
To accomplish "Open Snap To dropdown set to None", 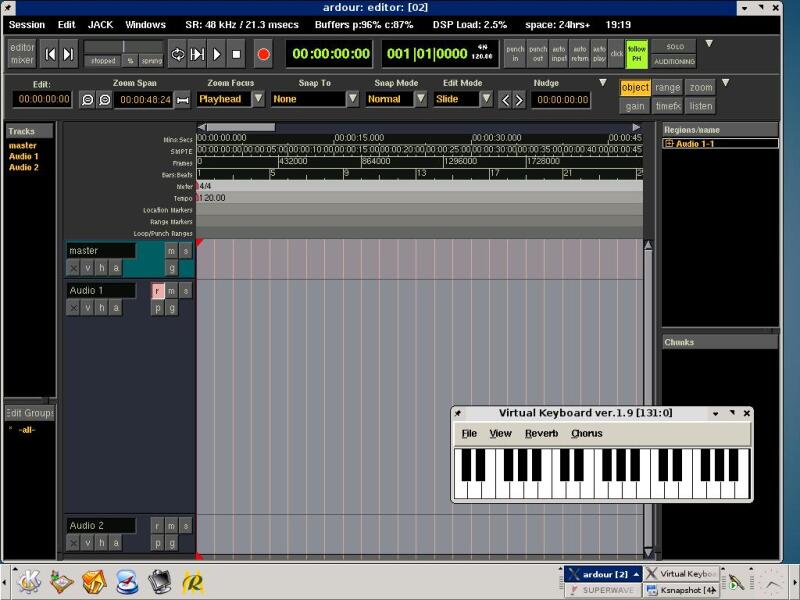I will [x=353, y=99].
